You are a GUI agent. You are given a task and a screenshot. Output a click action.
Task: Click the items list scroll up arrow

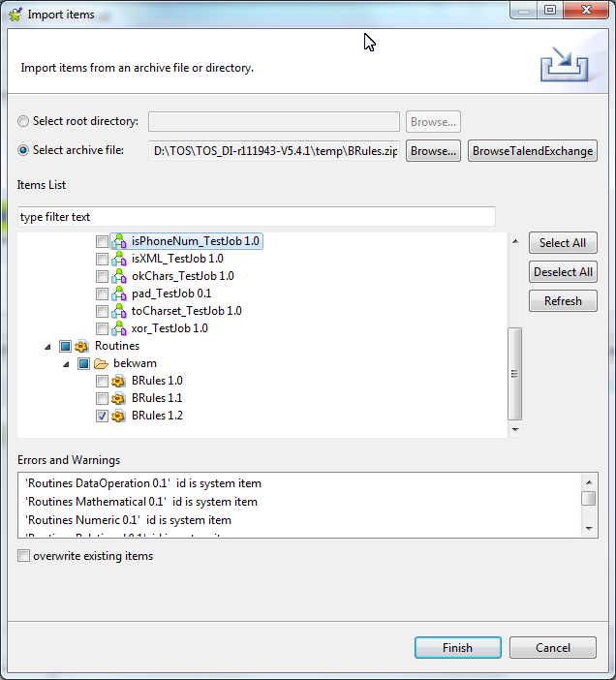click(x=515, y=241)
